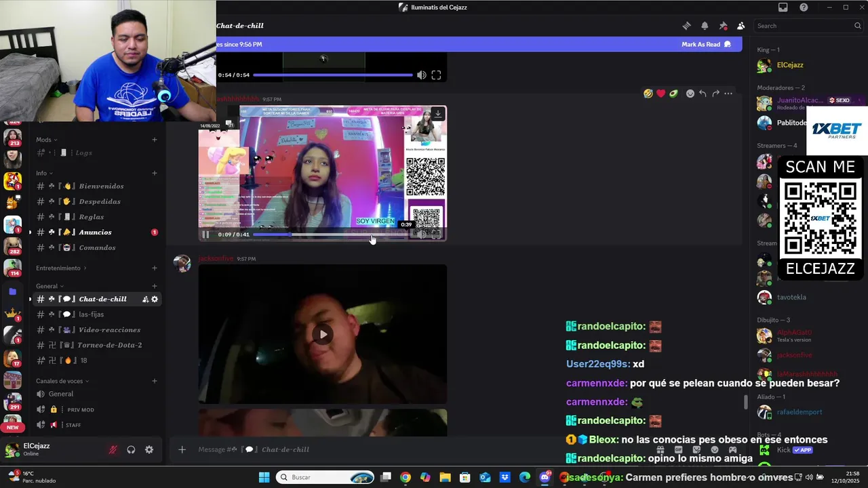Click Mark As Read button

pyautogui.click(x=706, y=44)
